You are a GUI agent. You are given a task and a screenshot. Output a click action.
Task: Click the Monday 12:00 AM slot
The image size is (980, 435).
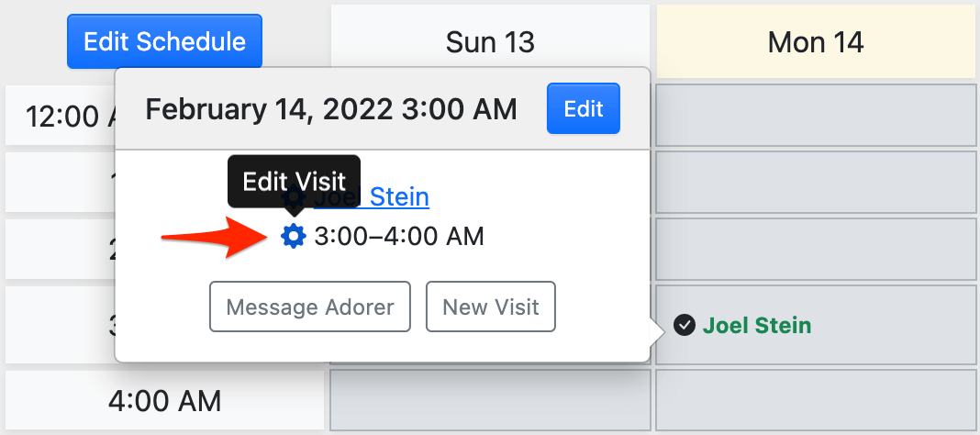pyautogui.click(x=816, y=115)
